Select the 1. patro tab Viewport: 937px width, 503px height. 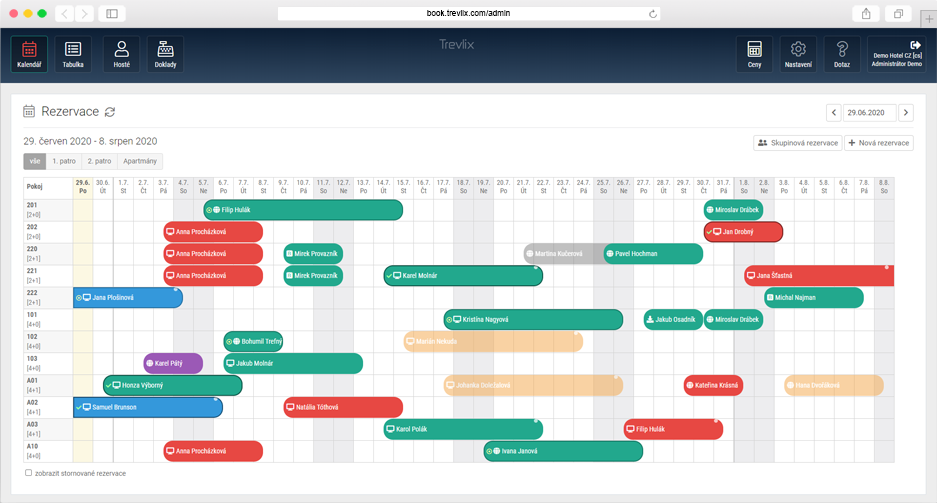(x=64, y=161)
